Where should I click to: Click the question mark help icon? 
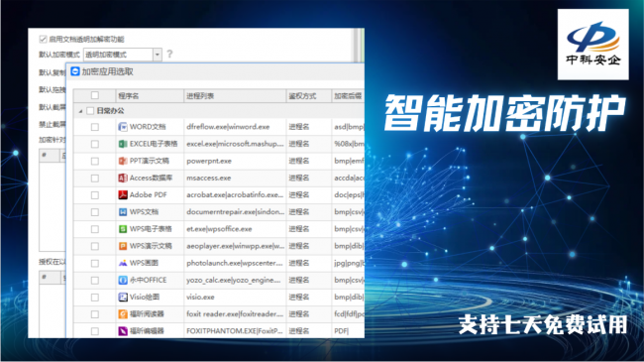(169, 54)
